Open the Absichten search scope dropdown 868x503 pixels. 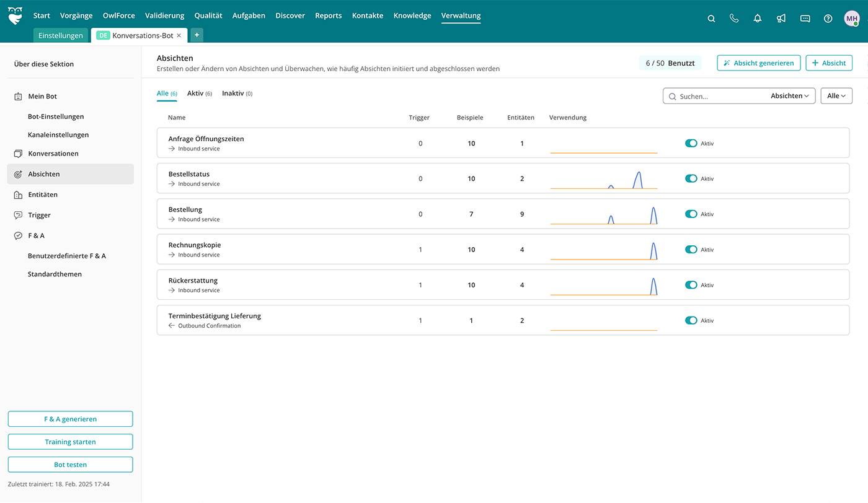[790, 96]
